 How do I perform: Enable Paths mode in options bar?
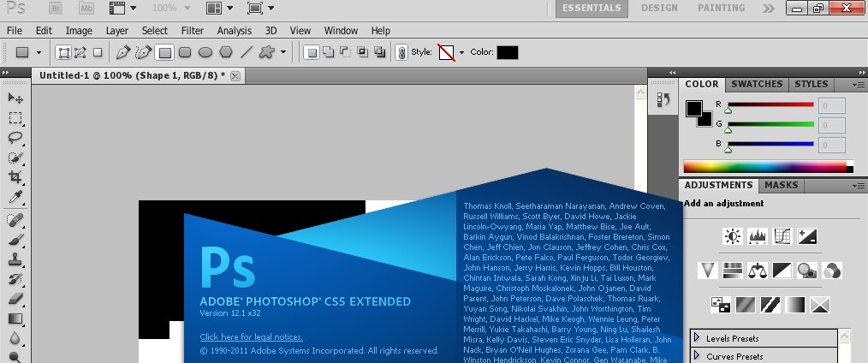click(x=80, y=52)
